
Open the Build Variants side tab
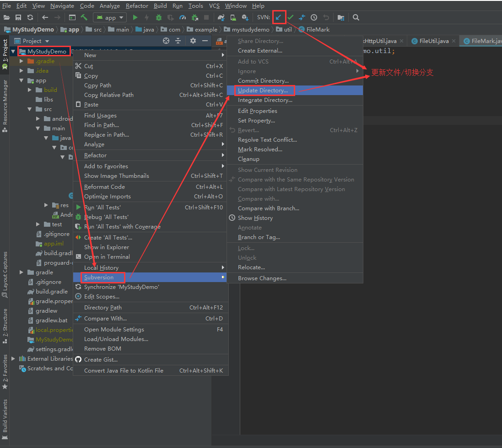pos(5,420)
